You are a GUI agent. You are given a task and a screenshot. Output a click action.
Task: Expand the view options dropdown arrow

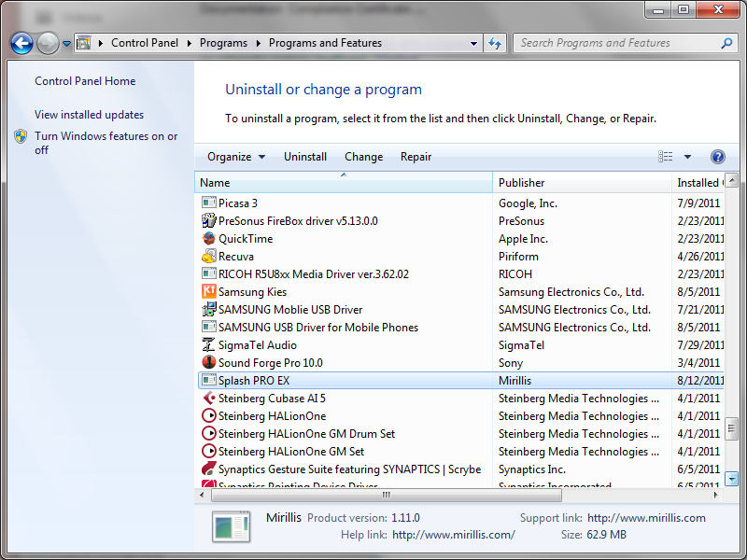[x=687, y=157]
